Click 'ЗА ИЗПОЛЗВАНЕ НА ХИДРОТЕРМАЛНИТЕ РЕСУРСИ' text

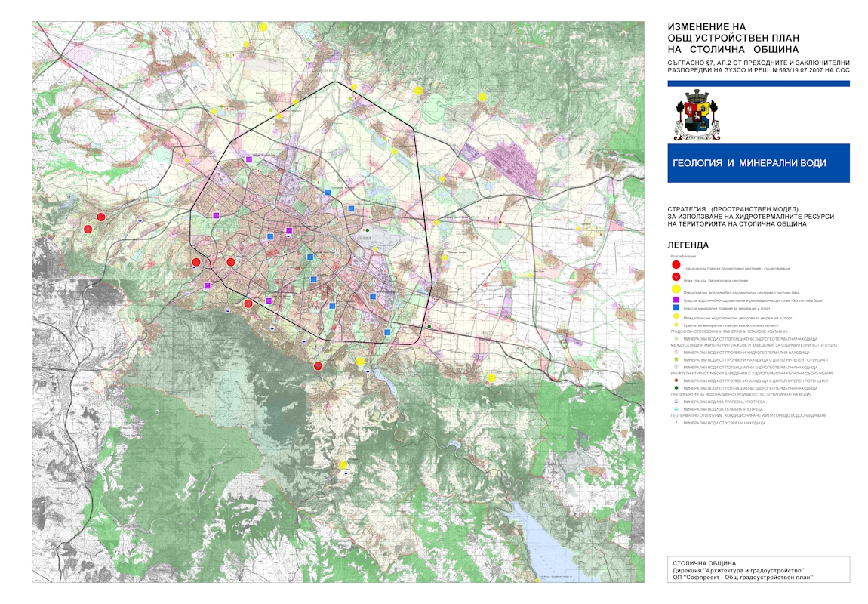[x=751, y=217]
